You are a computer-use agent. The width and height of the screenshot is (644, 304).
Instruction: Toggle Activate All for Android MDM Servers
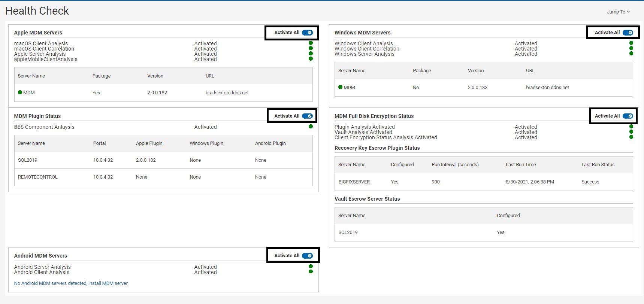(307, 256)
